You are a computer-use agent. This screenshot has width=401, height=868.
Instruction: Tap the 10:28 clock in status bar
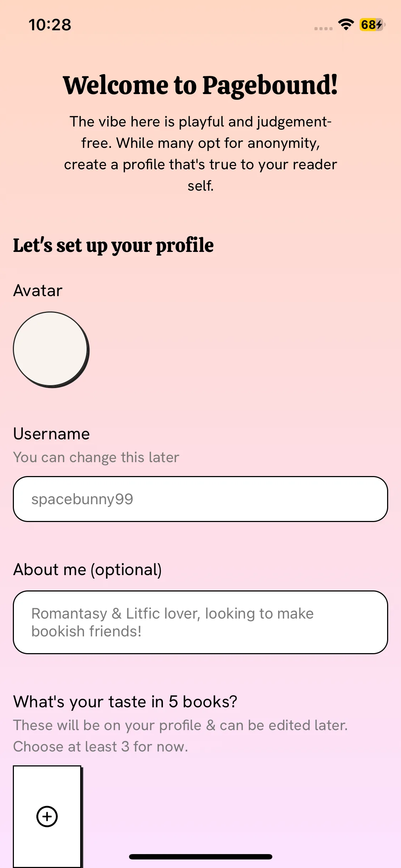point(50,25)
